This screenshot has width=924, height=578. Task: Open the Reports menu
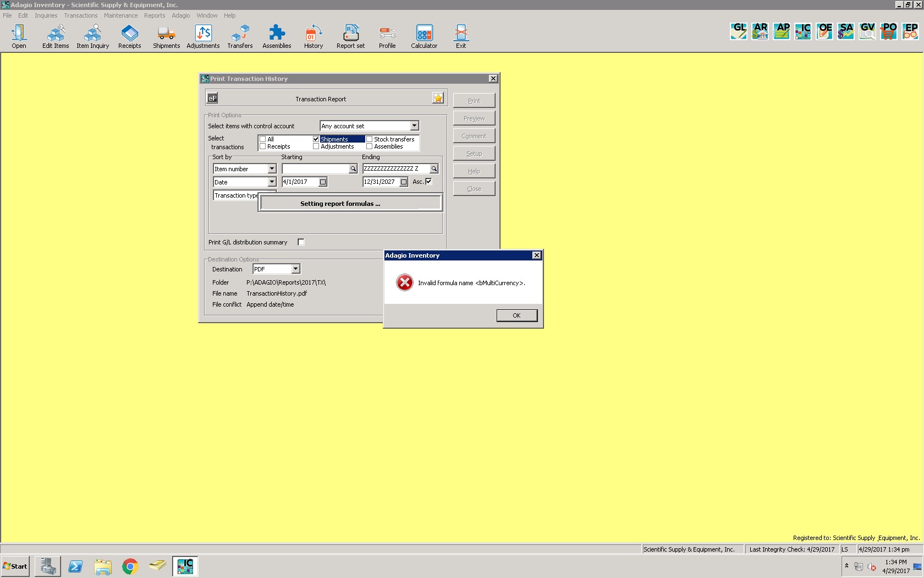[x=155, y=15]
